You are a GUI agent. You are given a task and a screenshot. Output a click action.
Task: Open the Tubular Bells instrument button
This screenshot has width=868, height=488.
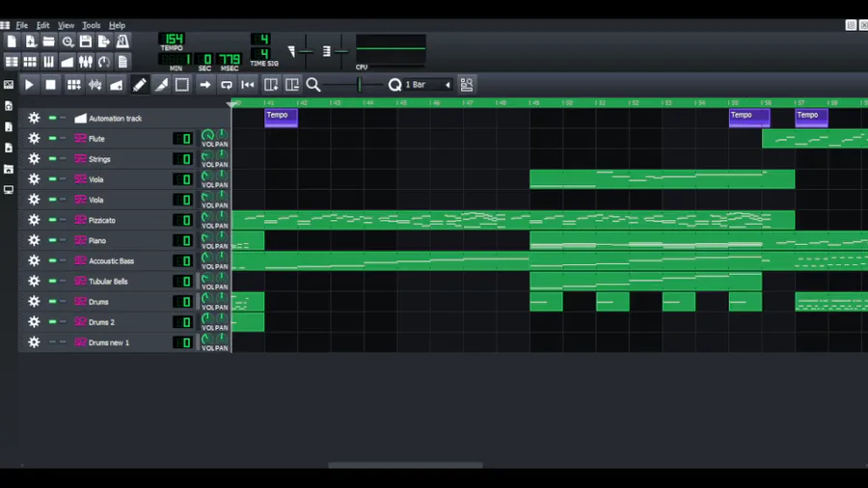coord(122,281)
